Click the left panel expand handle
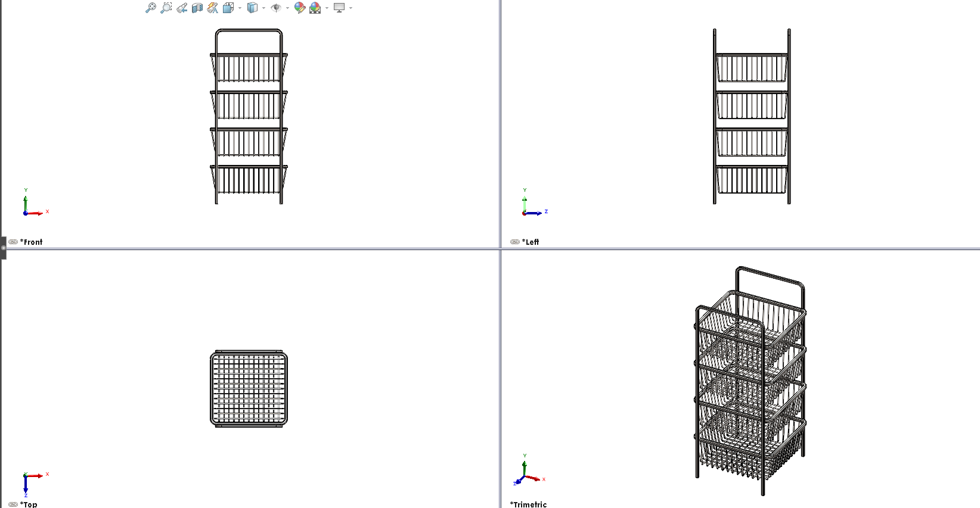The image size is (980, 508). [3, 248]
